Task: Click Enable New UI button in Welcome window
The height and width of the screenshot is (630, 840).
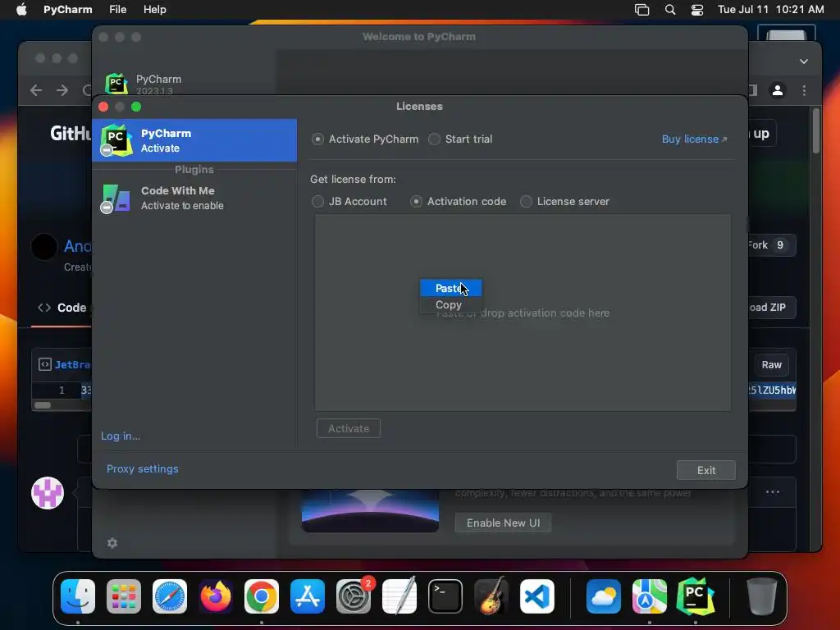Action: point(503,523)
